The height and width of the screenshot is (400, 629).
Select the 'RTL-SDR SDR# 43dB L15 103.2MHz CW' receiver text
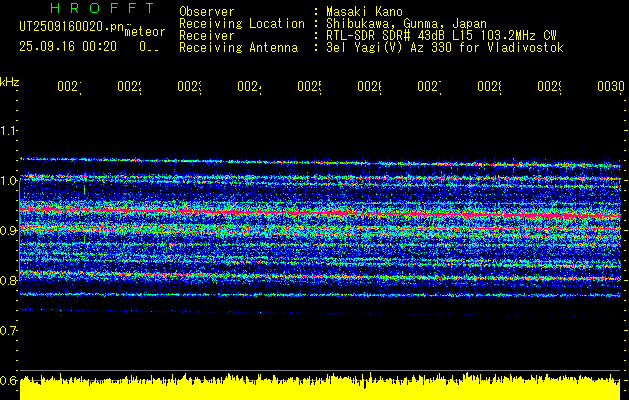pyautogui.click(x=441, y=36)
